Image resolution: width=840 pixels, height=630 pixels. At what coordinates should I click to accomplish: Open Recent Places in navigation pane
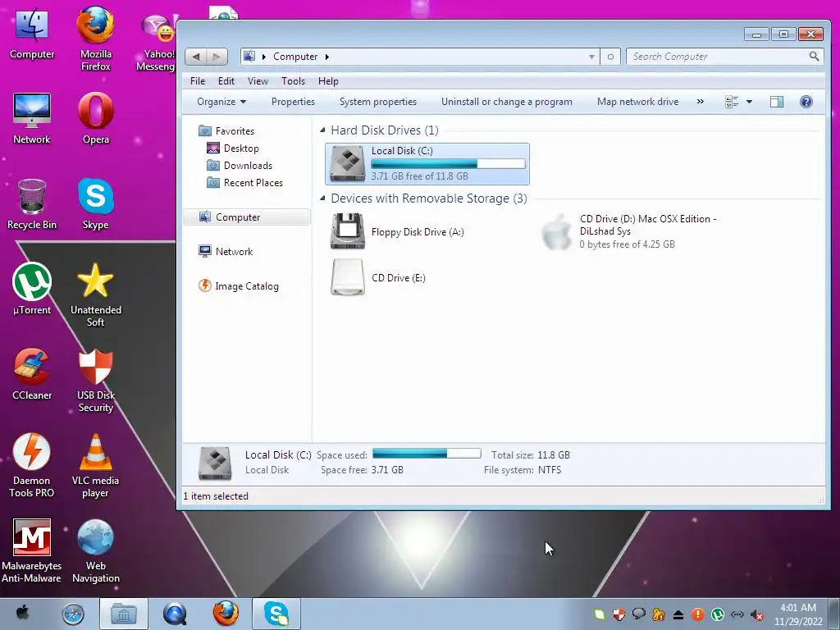244,183
